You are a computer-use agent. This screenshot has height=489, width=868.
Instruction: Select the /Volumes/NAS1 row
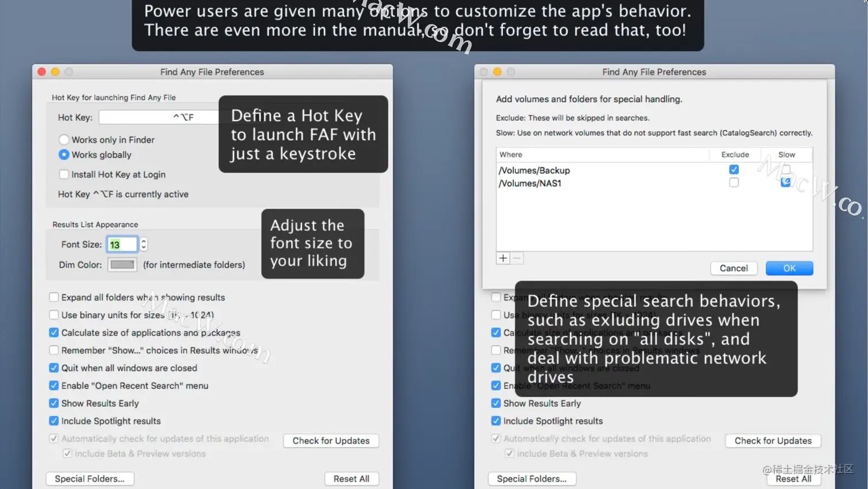point(654,183)
